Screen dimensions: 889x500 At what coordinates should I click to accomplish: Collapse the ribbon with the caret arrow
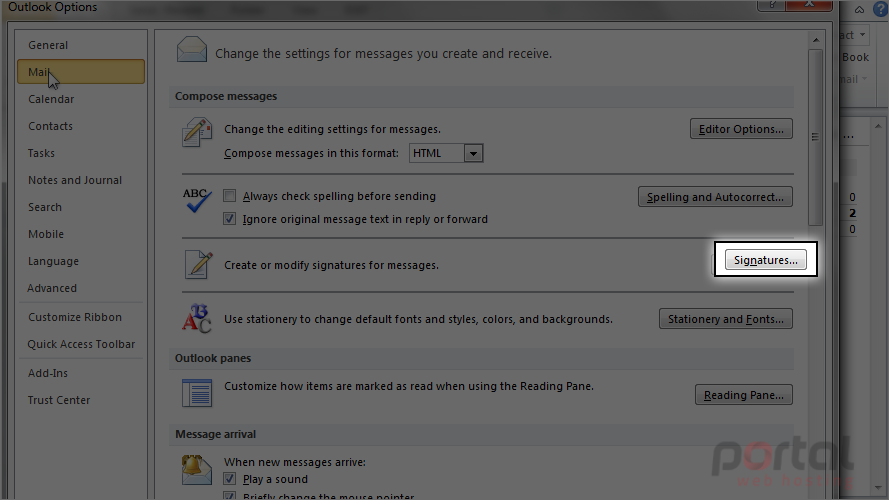coord(860,10)
